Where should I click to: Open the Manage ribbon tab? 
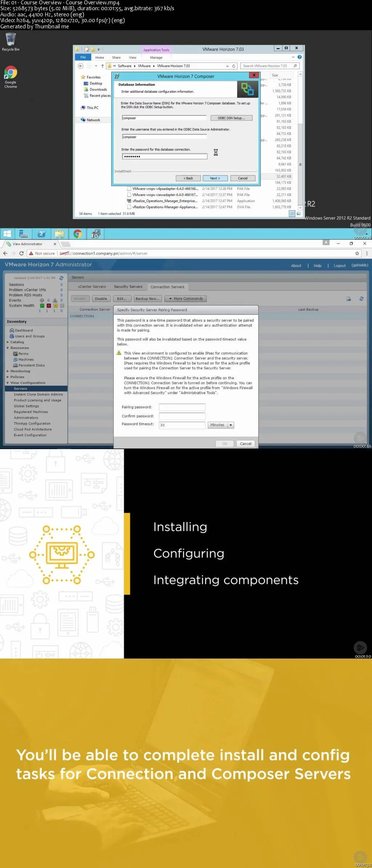[156, 57]
